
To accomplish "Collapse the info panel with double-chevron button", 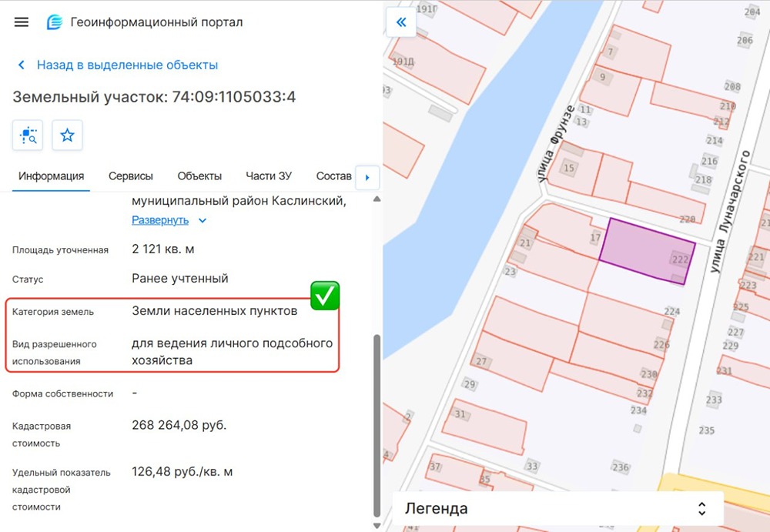I will [401, 22].
